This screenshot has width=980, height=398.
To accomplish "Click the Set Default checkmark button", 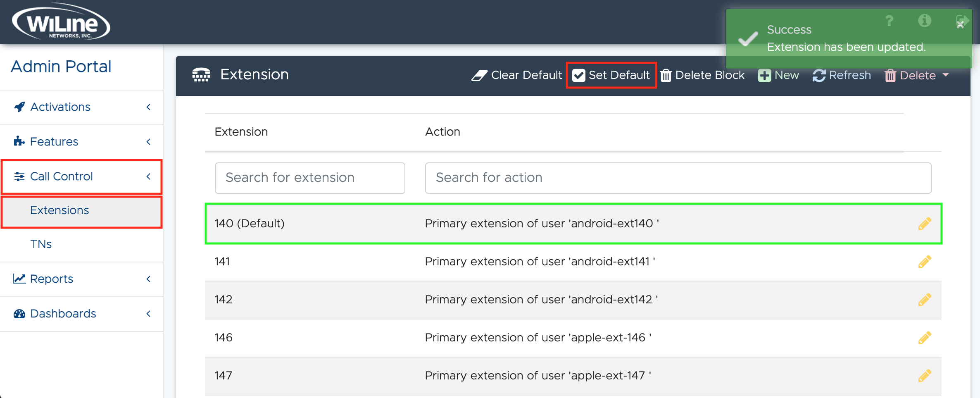I will [611, 75].
